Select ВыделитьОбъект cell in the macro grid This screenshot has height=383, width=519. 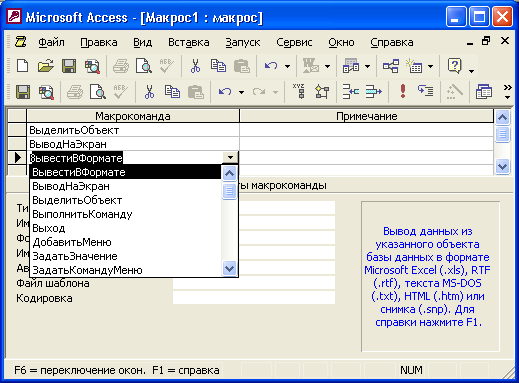(133, 130)
